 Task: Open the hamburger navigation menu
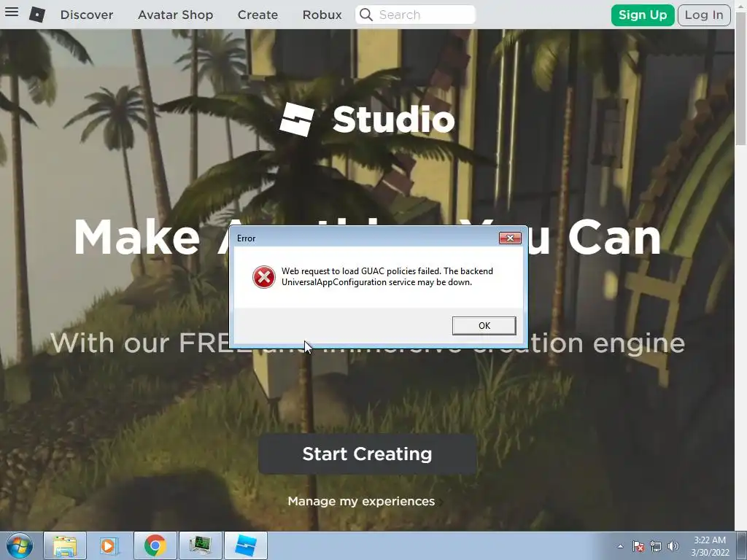pos(12,12)
